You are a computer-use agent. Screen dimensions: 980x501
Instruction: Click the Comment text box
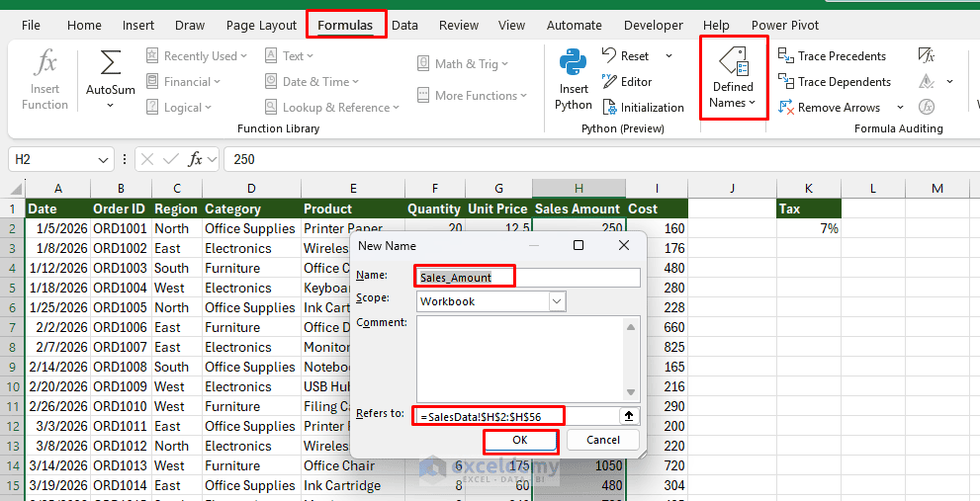[519, 358]
